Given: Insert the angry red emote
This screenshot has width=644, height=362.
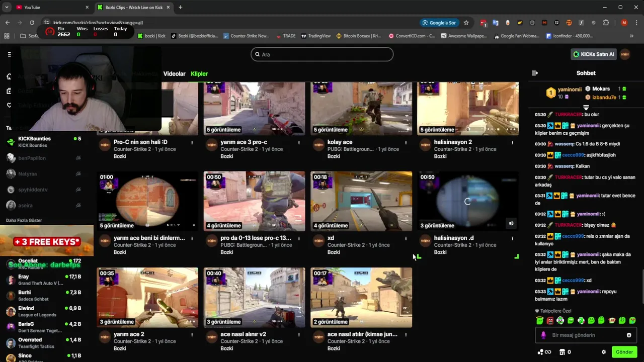Looking at the screenshot, I should coord(550,320).
